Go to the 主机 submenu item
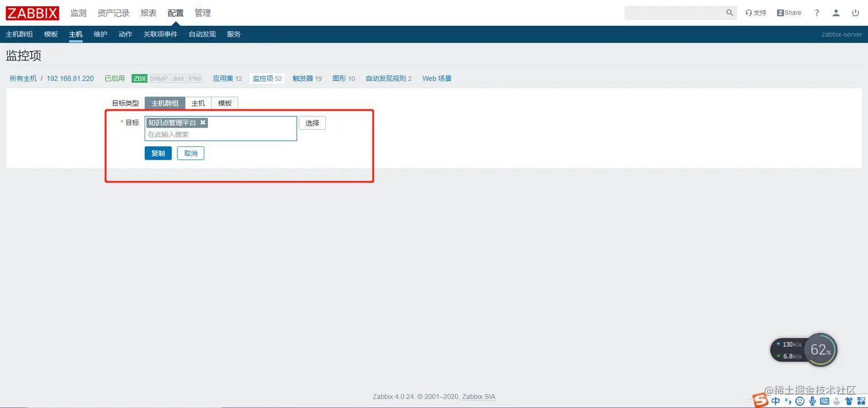Image resolution: width=868 pixels, height=408 pixels. click(x=76, y=34)
